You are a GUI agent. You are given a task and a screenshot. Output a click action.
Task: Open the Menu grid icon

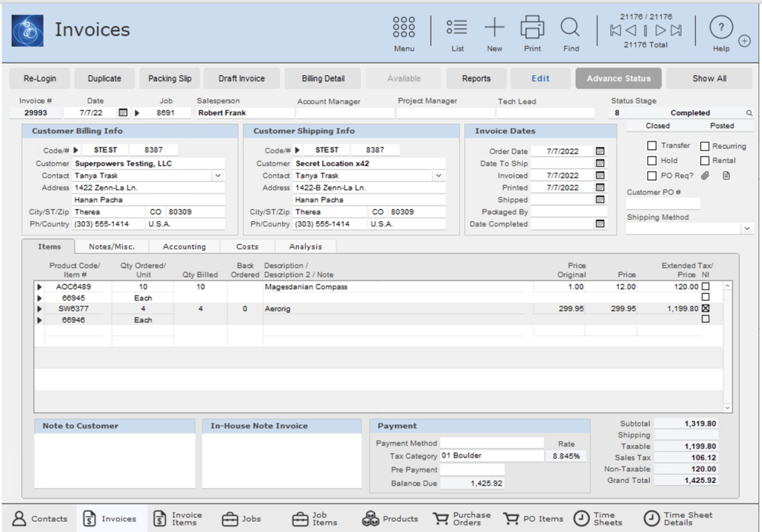403,28
